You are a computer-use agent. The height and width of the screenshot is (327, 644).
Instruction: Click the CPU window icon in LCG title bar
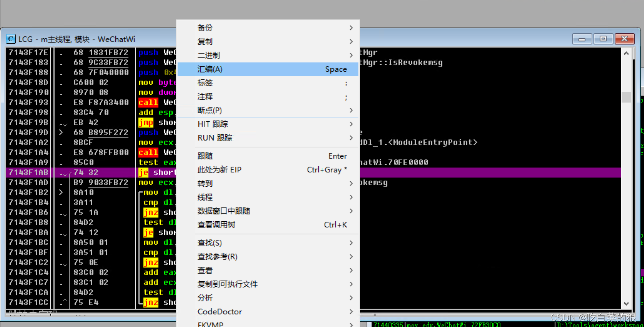pos(11,39)
